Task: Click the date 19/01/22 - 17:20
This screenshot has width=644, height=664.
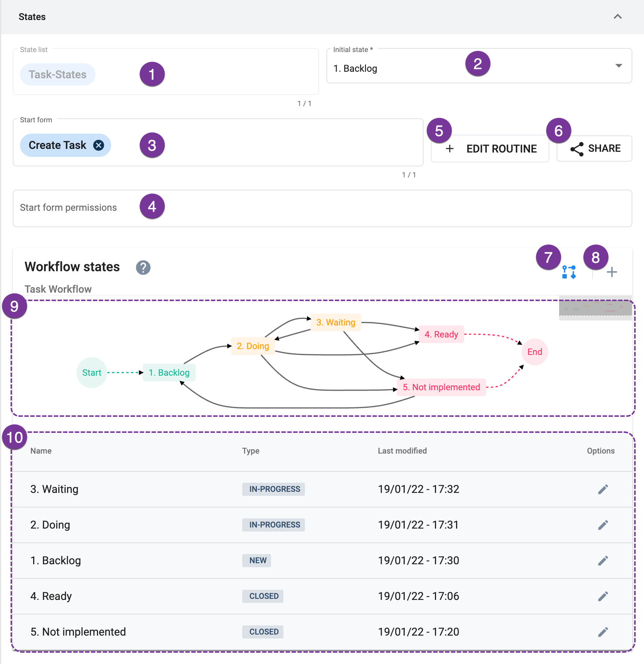Action: click(x=419, y=632)
